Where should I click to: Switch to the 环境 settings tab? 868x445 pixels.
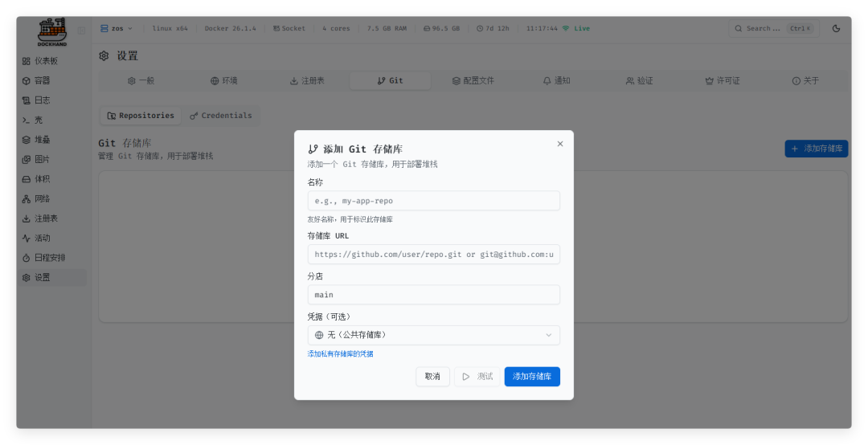(x=223, y=81)
